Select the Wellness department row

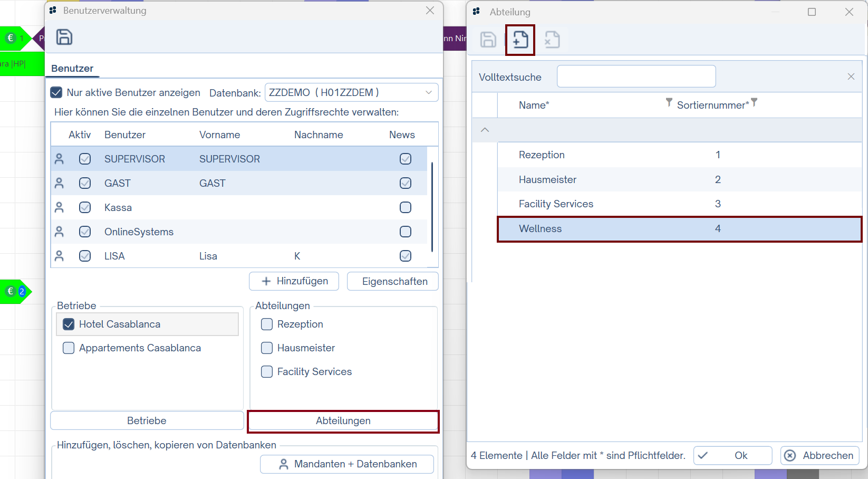(679, 229)
